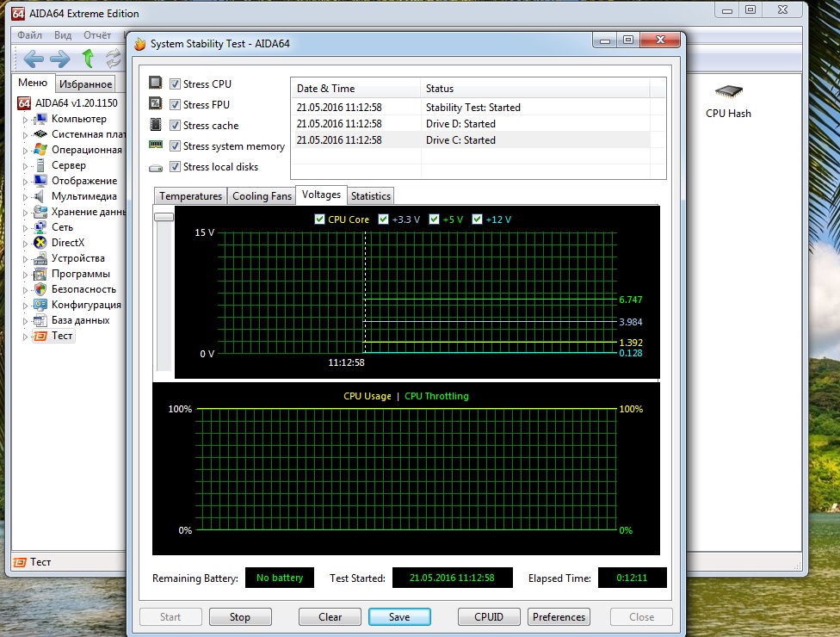Click the Мультимедиа speaker icon

[x=40, y=196]
